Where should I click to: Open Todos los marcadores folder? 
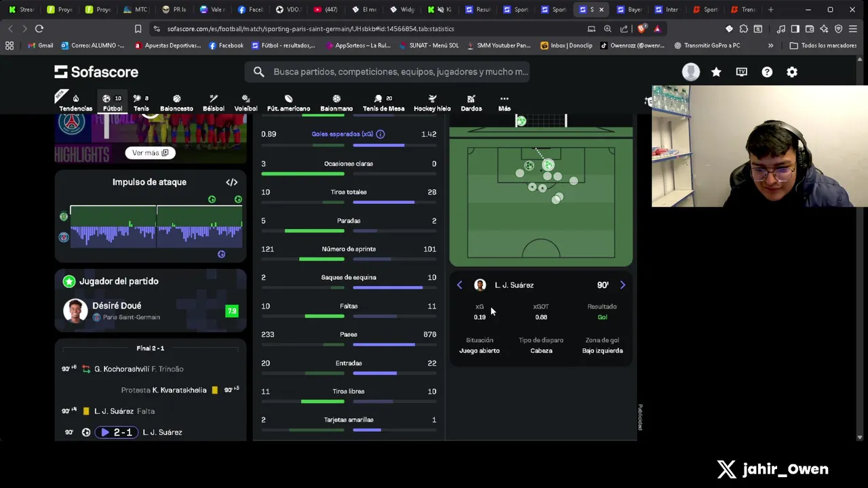click(823, 45)
